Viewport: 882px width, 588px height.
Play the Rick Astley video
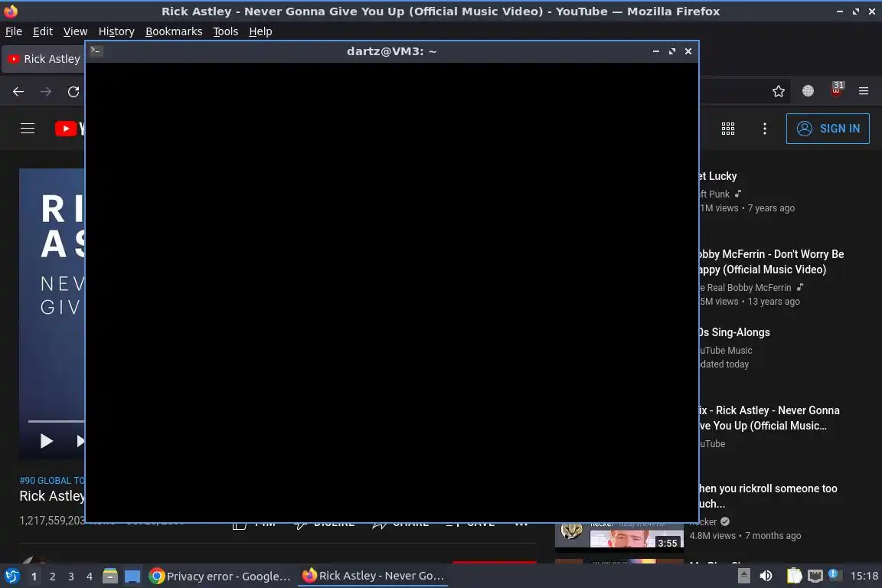(47, 441)
